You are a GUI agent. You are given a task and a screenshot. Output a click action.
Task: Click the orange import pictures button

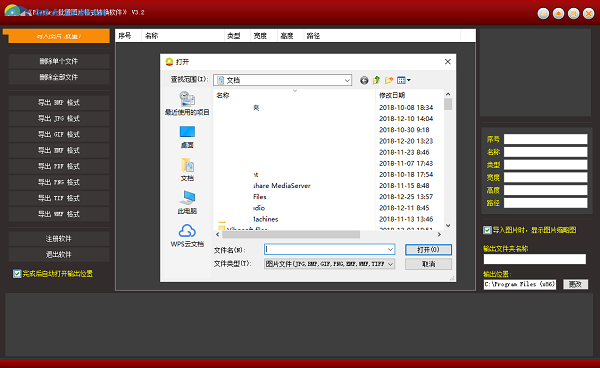[x=59, y=36]
